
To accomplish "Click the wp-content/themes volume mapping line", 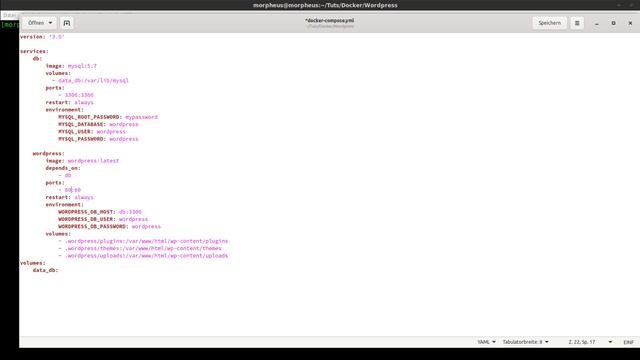I will (x=140, y=249).
